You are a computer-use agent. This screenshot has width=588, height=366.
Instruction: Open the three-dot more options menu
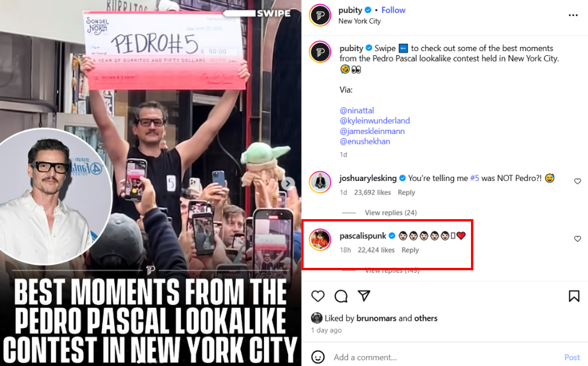[x=573, y=15]
